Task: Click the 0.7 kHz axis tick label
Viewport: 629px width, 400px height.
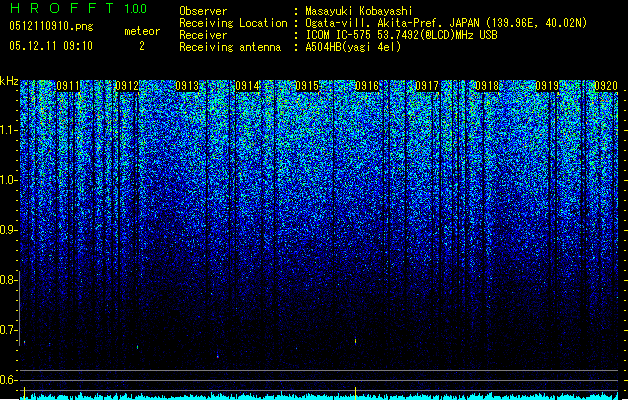Action: point(8,330)
